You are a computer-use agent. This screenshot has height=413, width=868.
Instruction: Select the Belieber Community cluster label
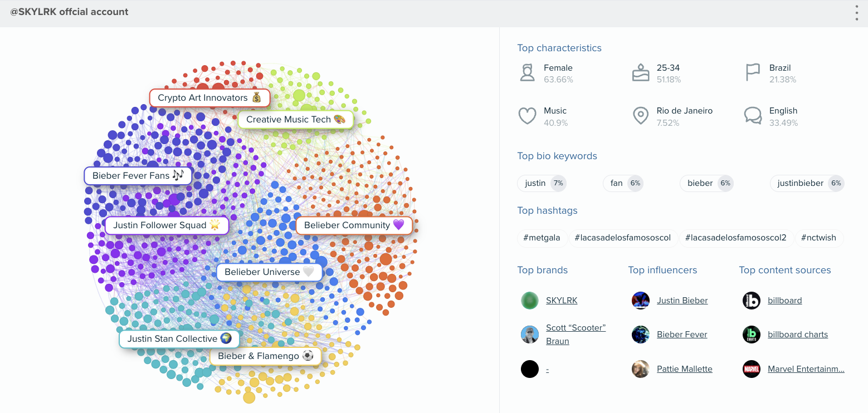click(354, 225)
